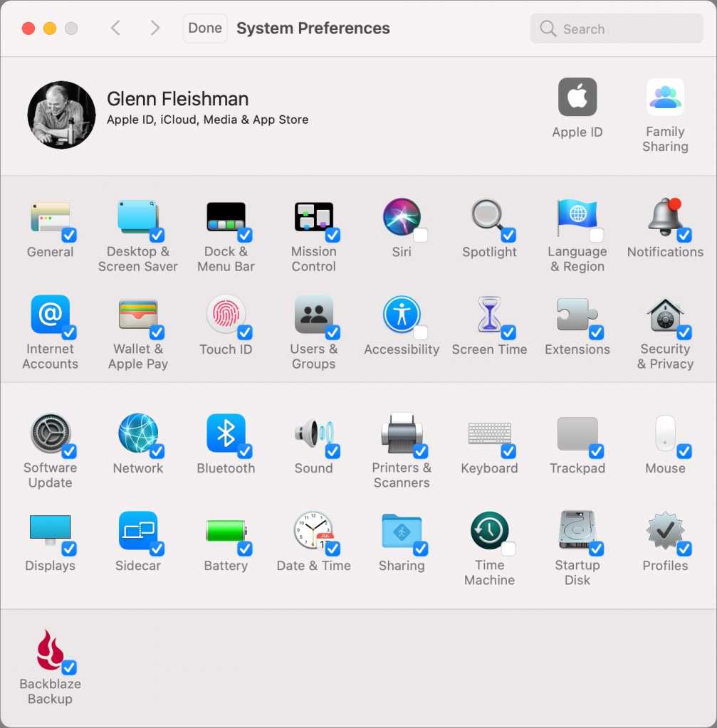The width and height of the screenshot is (717, 728).
Task: Select the Startup Disk drive icon
Action: point(577,531)
